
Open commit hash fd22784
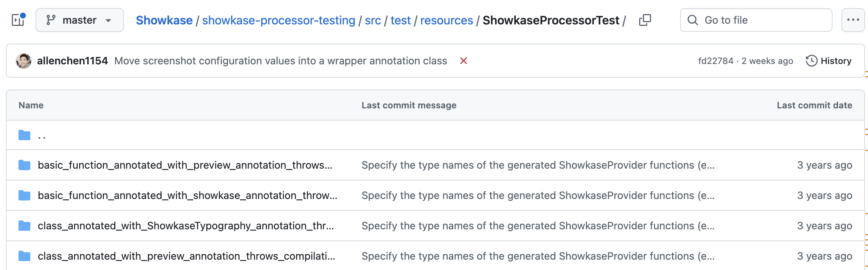(715, 61)
